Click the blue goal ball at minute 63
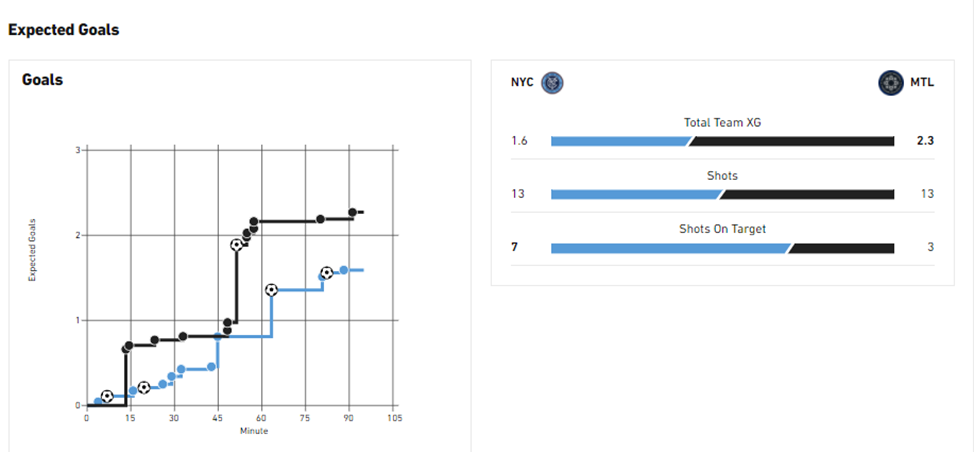 pos(271,290)
